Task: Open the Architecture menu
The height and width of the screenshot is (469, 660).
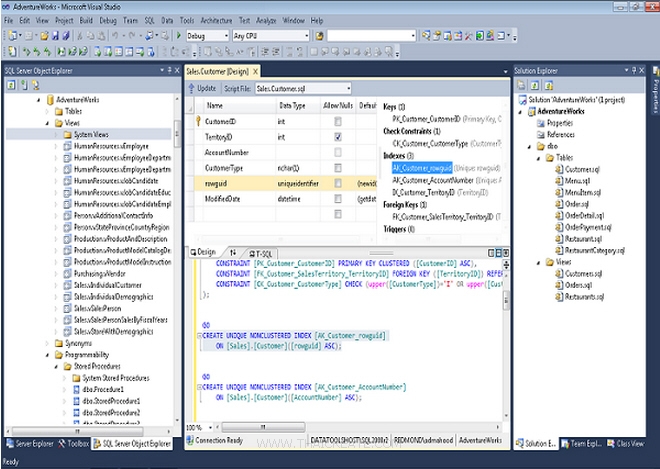Action: tap(216, 20)
